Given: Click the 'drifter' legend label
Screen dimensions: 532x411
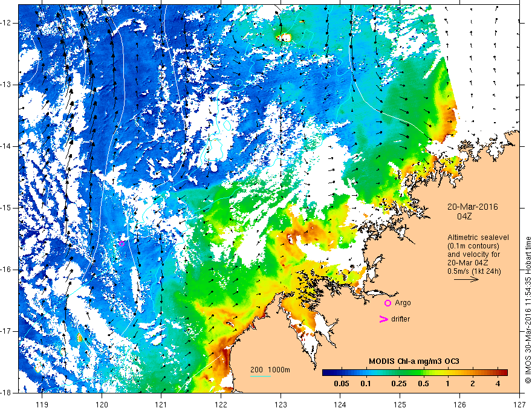Looking at the screenshot, I should pos(400,319).
